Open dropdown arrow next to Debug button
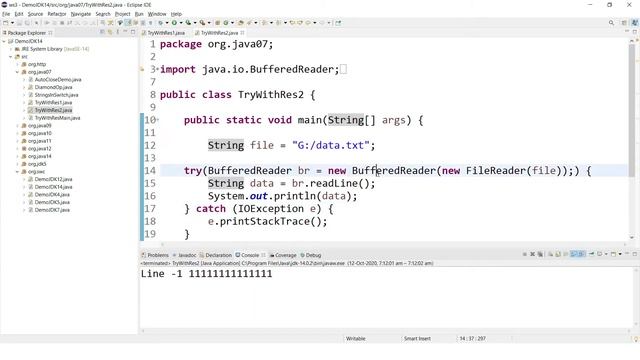Viewport: 640px width, 360px height. click(167, 23)
